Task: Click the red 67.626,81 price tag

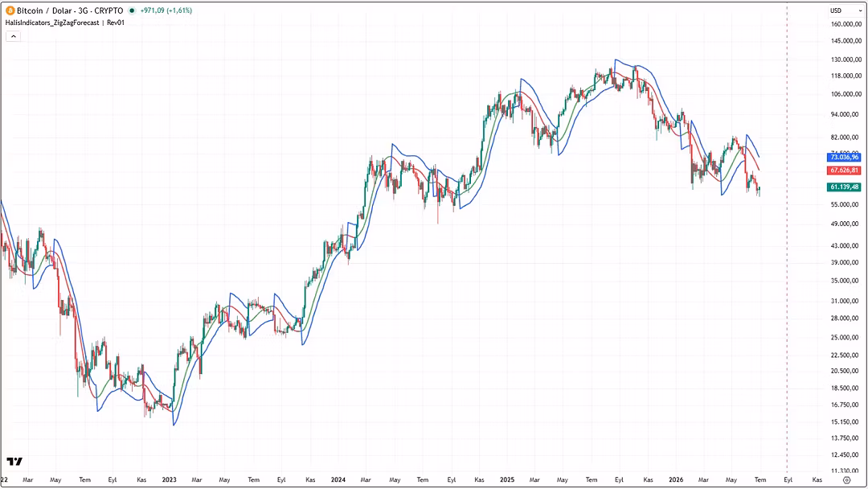Action: pyautogui.click(x=844, y=170)
